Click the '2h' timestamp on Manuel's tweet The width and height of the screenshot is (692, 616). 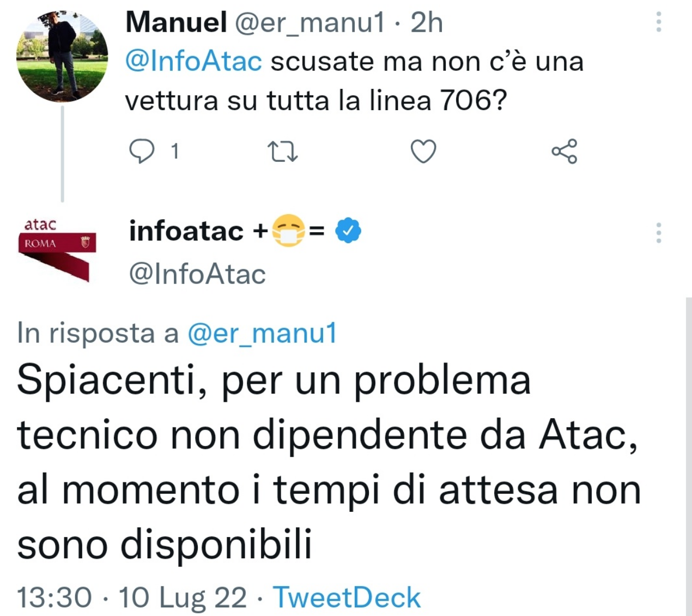[427, 23]
